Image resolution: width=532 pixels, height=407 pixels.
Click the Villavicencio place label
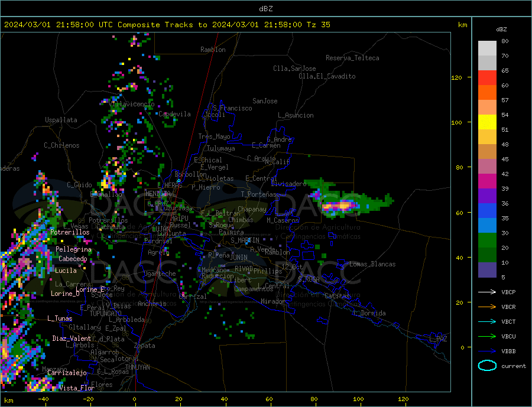(131, 104)
